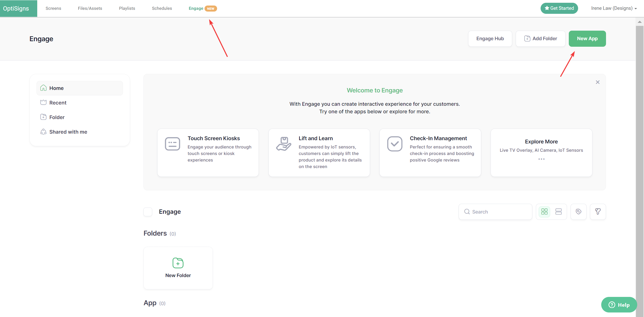Select the Touch Screen Kiosks app card
This screenshot has width=644, height=317.
click(208, 152)
